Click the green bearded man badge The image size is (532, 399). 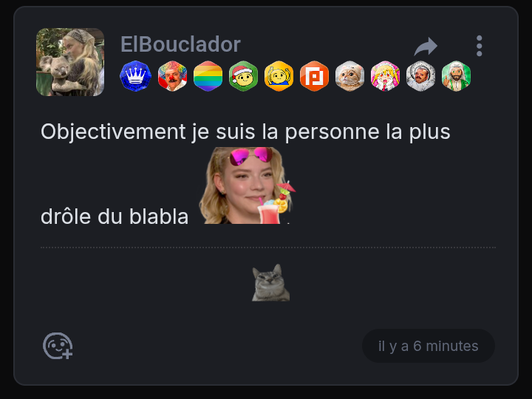[x=457, y=76]
